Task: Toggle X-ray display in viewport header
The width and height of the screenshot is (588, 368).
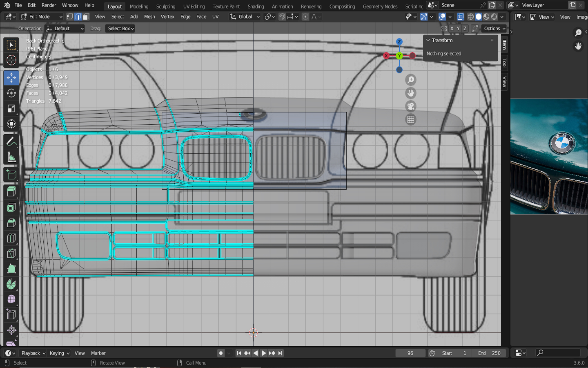Action: (x=460, y=17)
